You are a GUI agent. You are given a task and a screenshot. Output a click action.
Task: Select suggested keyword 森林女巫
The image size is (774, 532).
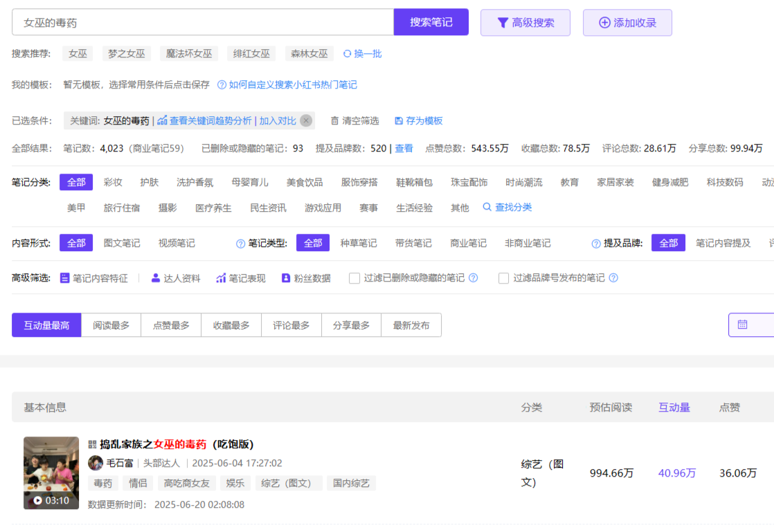point(309,54)
